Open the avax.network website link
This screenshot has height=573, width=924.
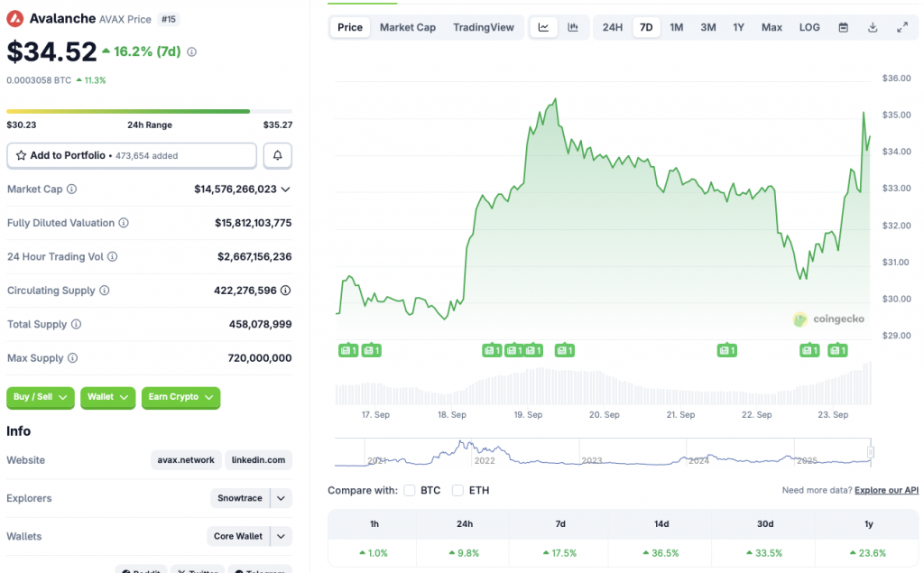click(186, 460)
